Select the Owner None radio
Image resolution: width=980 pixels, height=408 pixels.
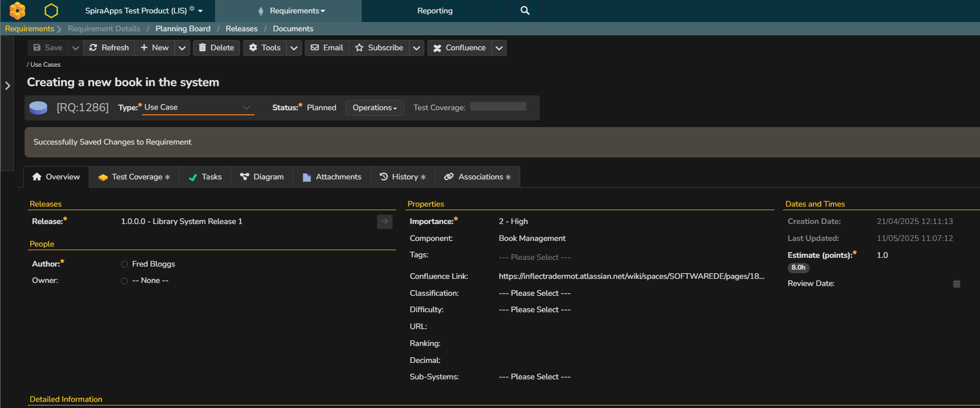click(x=124, y=281)
